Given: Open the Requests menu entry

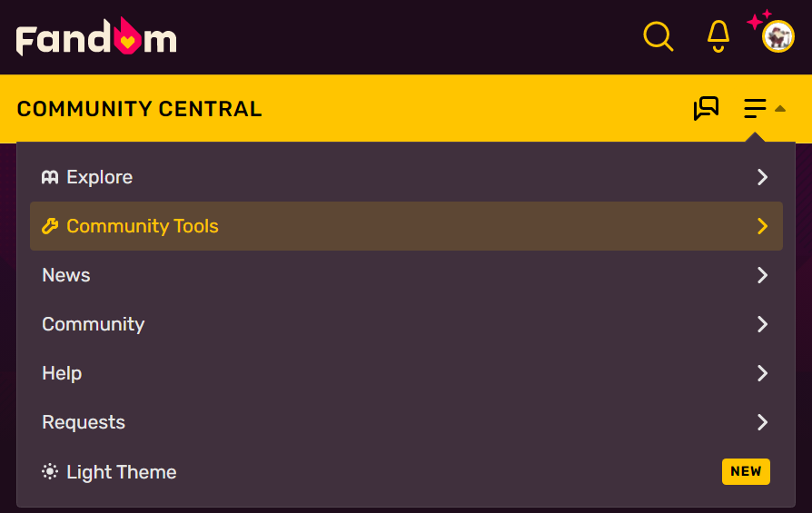Looking at the screenshot, I should point(406,422).
